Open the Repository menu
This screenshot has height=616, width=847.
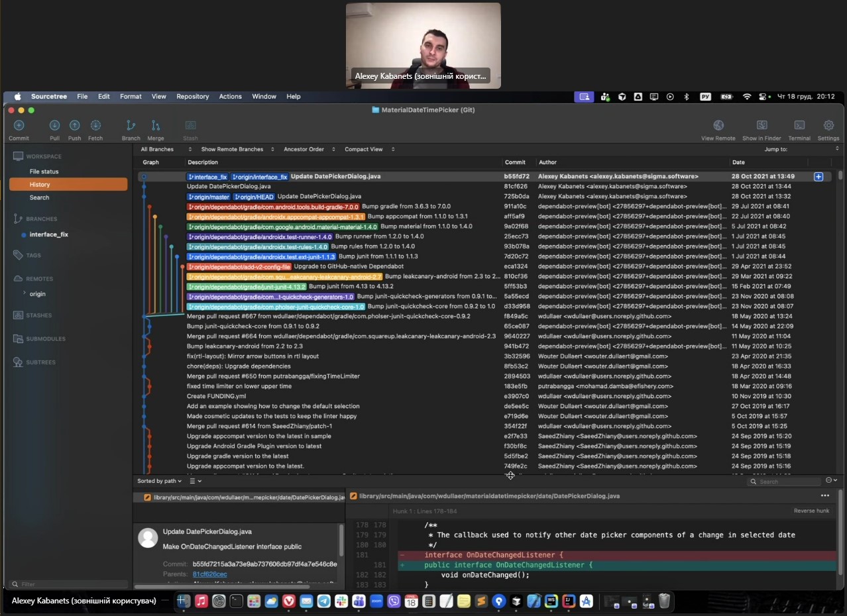[x=192, y=97]
